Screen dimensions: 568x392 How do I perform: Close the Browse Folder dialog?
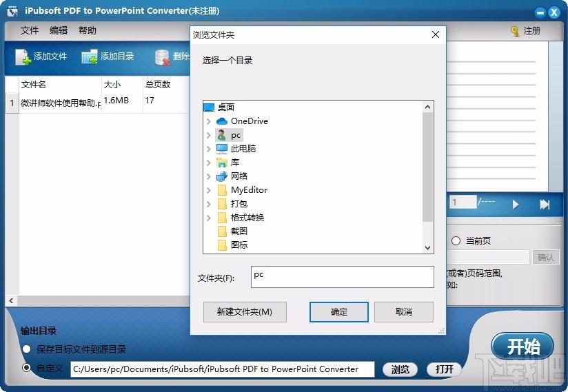[436, 34]
